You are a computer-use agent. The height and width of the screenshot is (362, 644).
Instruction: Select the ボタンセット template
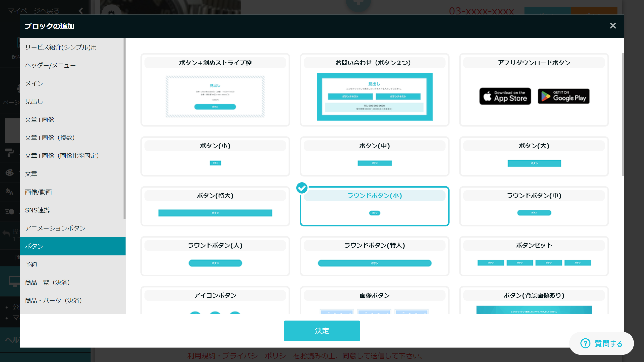tap(534, 256)
